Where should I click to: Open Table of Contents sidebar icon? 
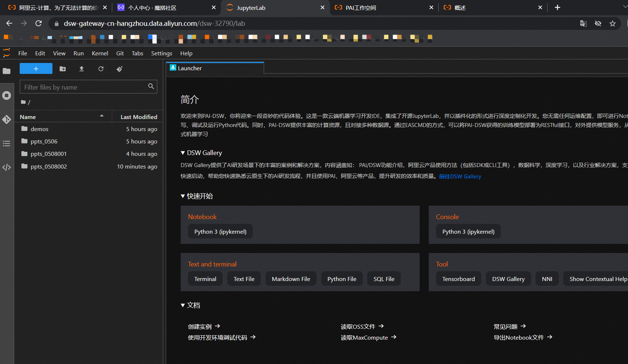click(7, 143)
